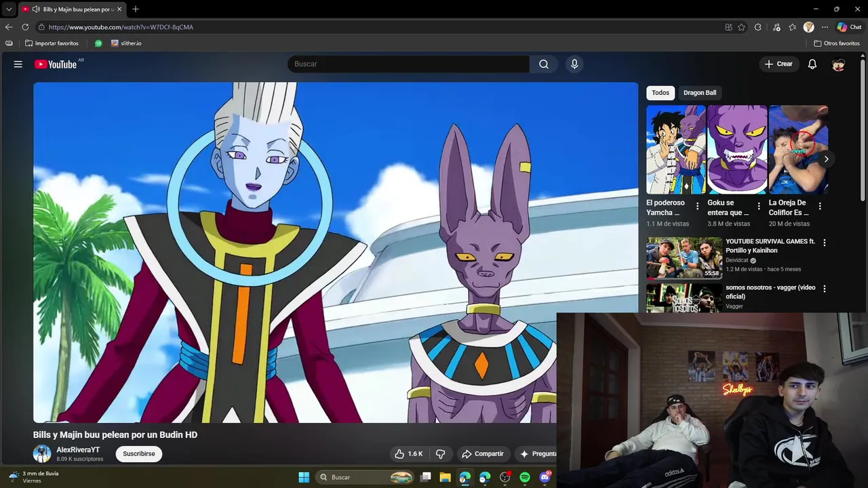Screen dimensions: 868x488
Task: Like the video with thumbs up 1.6 K
Action: 409,454
